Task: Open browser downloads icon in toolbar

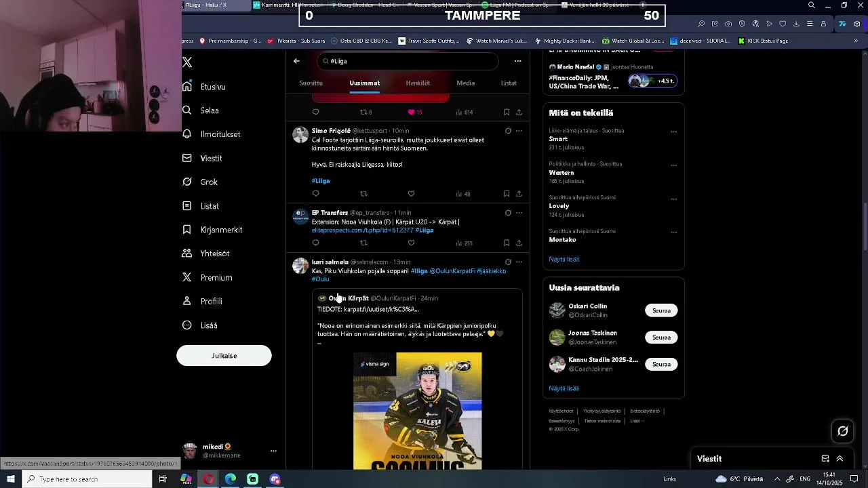Action: [796, 24]
